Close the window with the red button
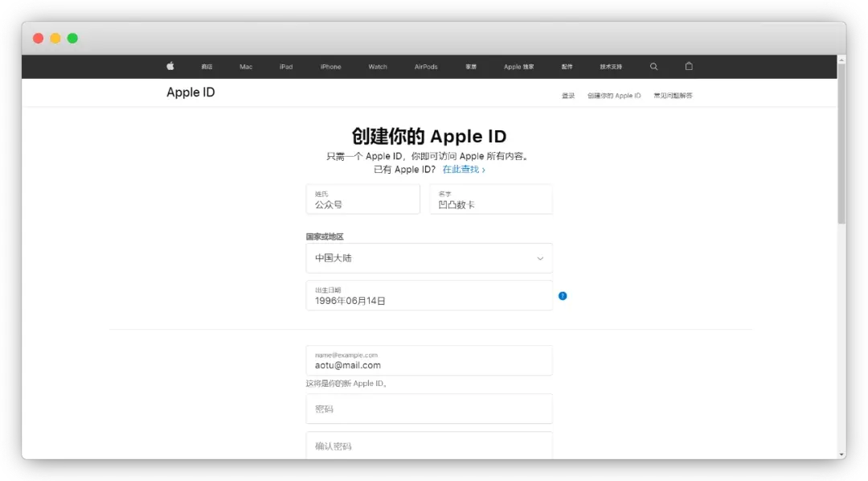 39,39
